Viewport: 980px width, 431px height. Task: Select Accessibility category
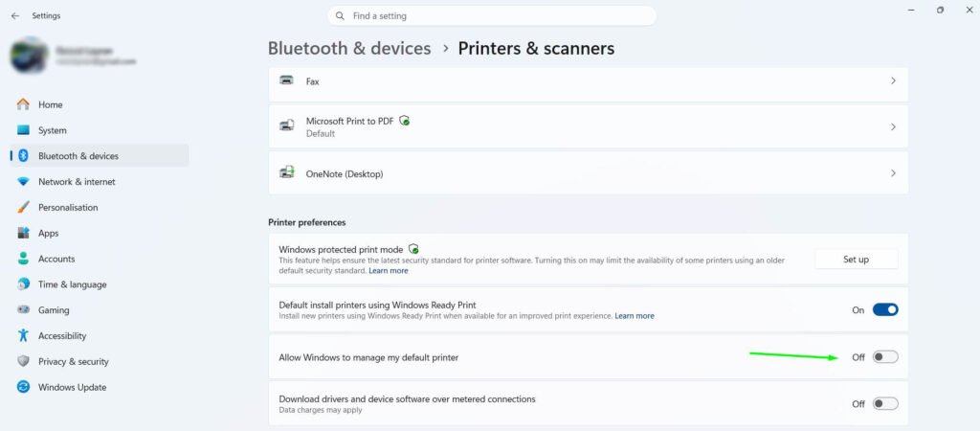click(100, 335)
